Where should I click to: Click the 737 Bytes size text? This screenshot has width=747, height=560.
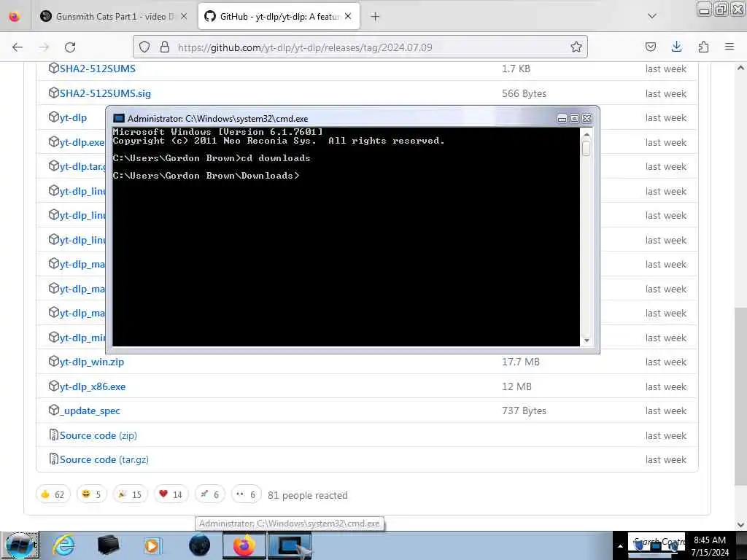[524, 411]
